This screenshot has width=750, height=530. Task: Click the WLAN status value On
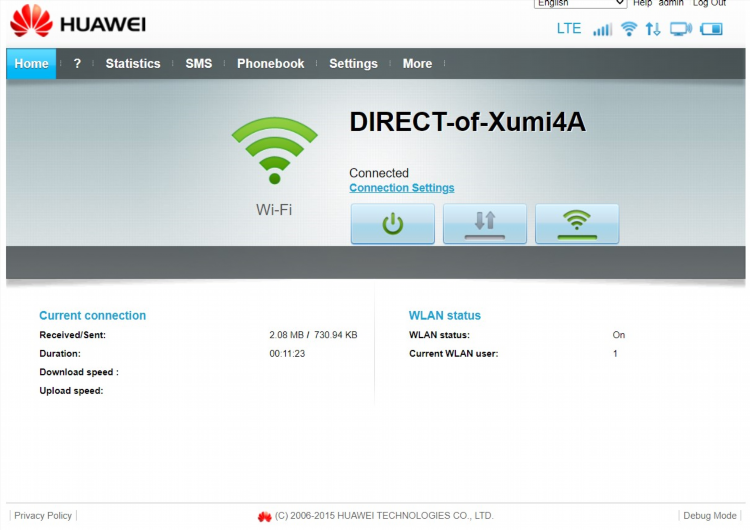(618, 335)
